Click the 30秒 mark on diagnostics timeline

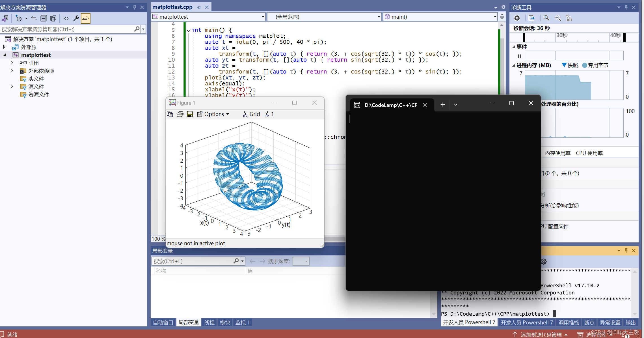click(561, 35)
